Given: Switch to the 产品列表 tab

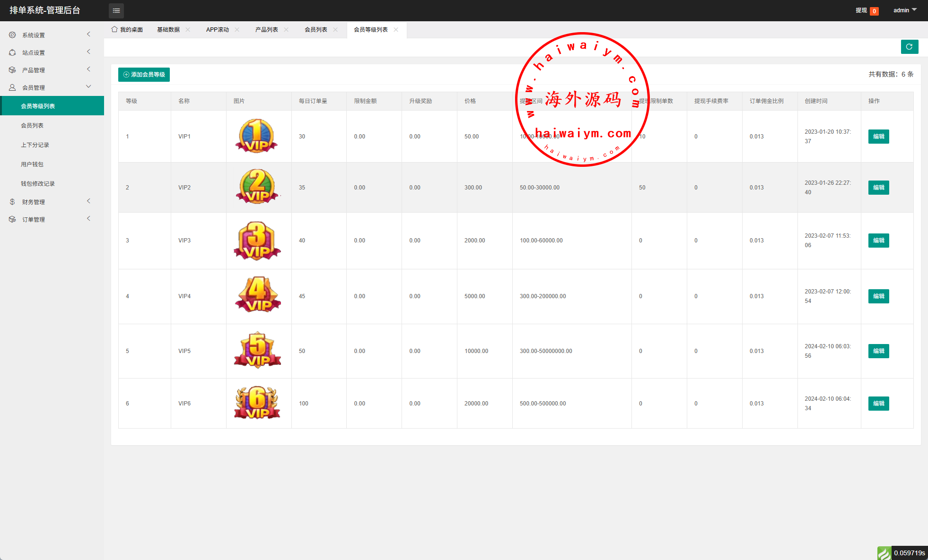Looking at the screenshot, I should pos(267,29).
